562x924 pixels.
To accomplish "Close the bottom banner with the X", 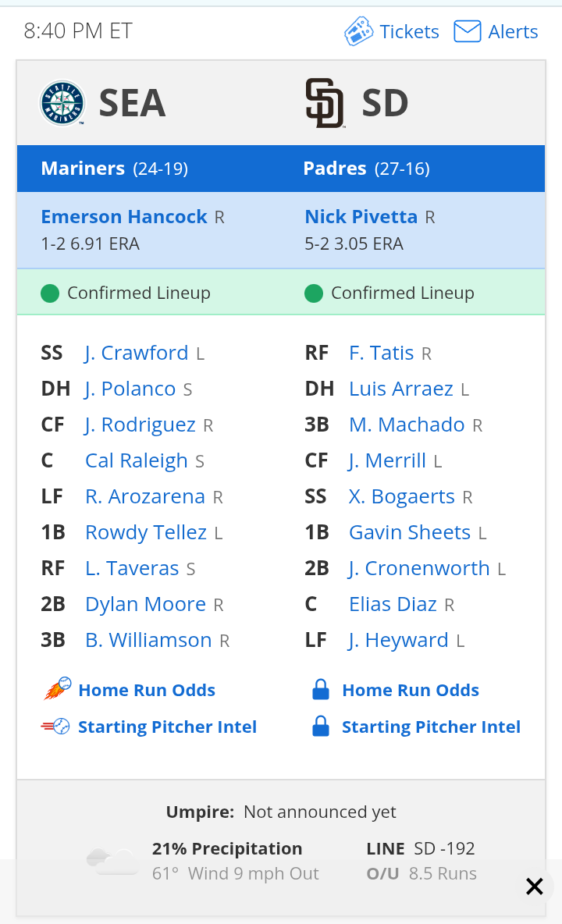I will pyautogui.click(x=535, y=887).
